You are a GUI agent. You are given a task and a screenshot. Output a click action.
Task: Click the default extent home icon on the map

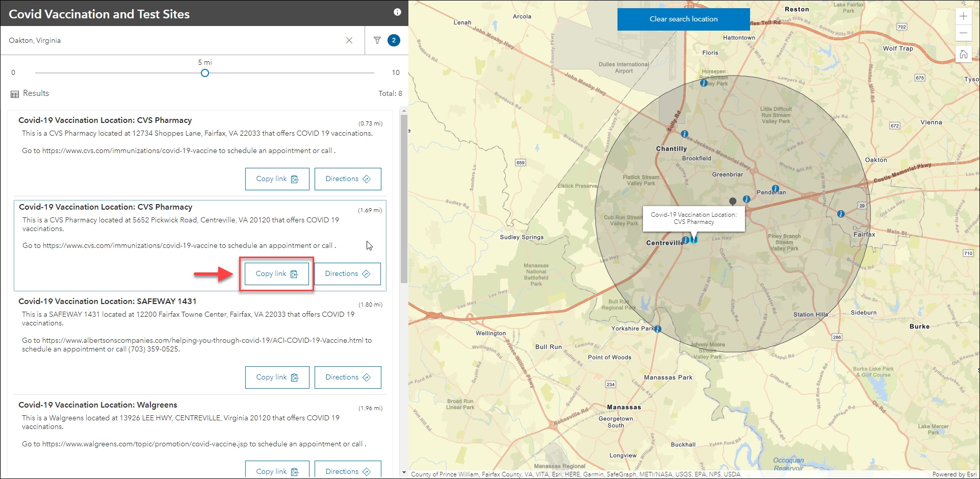coord(964,54)
